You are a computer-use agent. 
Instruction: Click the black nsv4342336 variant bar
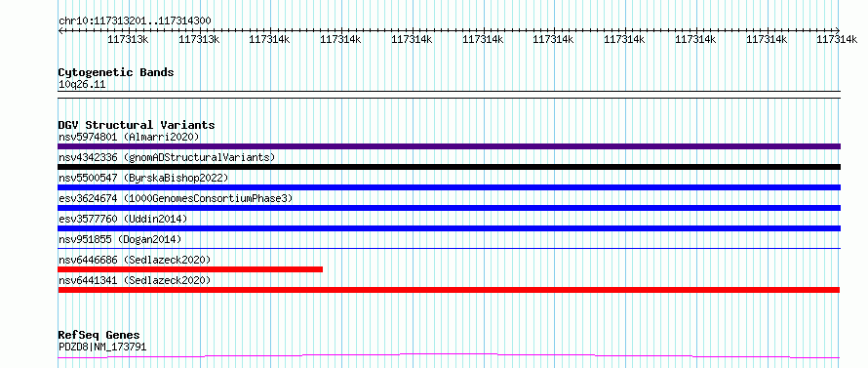tap(449, 167)
